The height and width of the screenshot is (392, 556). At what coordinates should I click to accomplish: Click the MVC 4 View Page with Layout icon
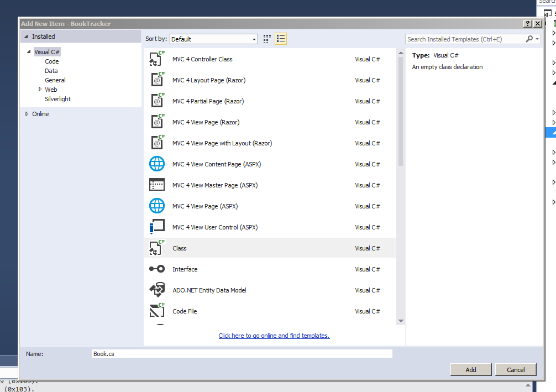pos(157,143)
